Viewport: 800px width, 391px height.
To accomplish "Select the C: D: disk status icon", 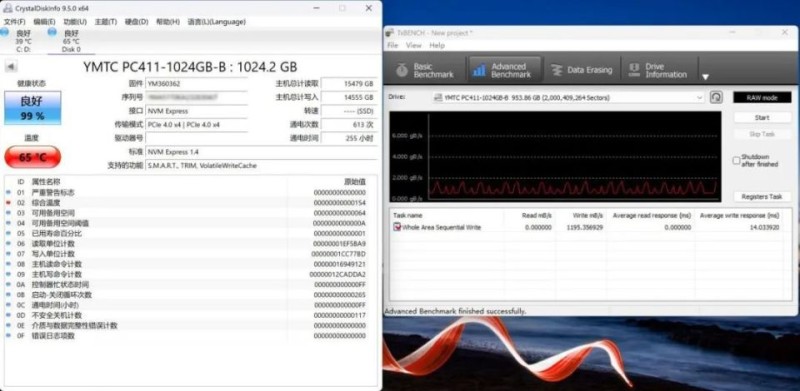I will [5, 32].
